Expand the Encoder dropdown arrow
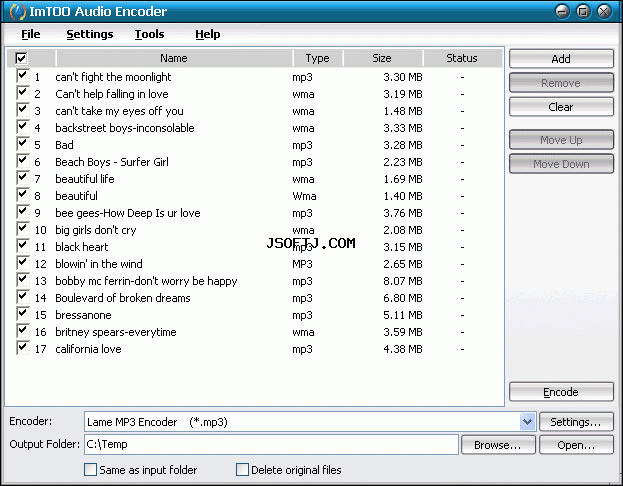Image resolution: width=623 pixels, height=486 pixels. [527, 422]
